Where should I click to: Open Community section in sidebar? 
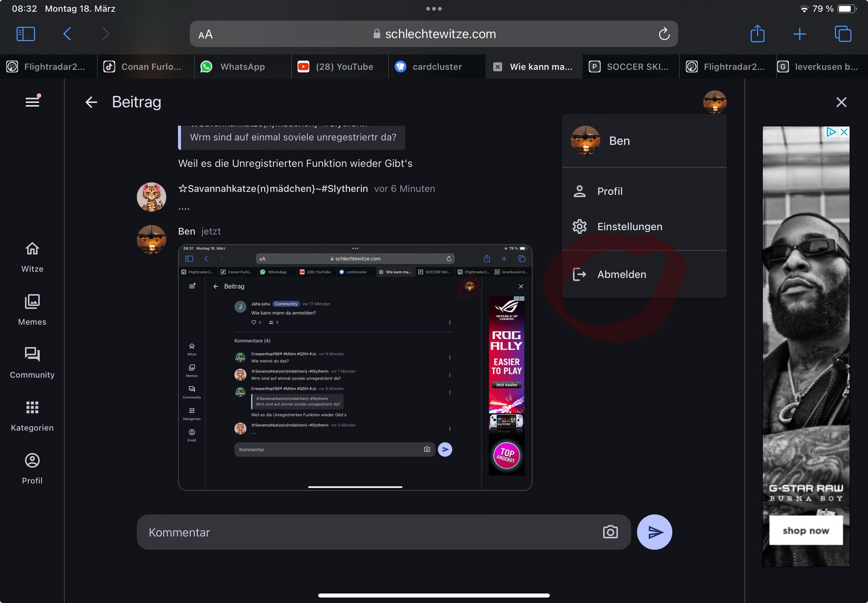[32, 363]
